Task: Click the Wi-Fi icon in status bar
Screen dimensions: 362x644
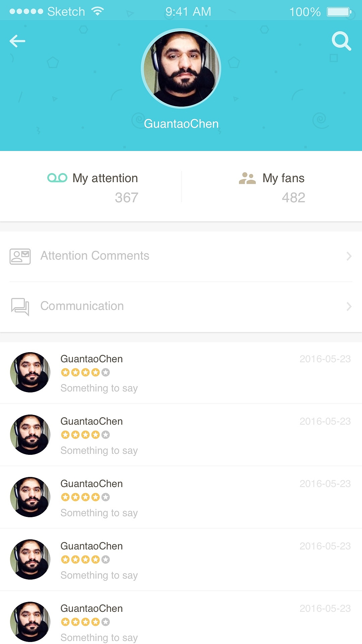Action: click(98, 12)
